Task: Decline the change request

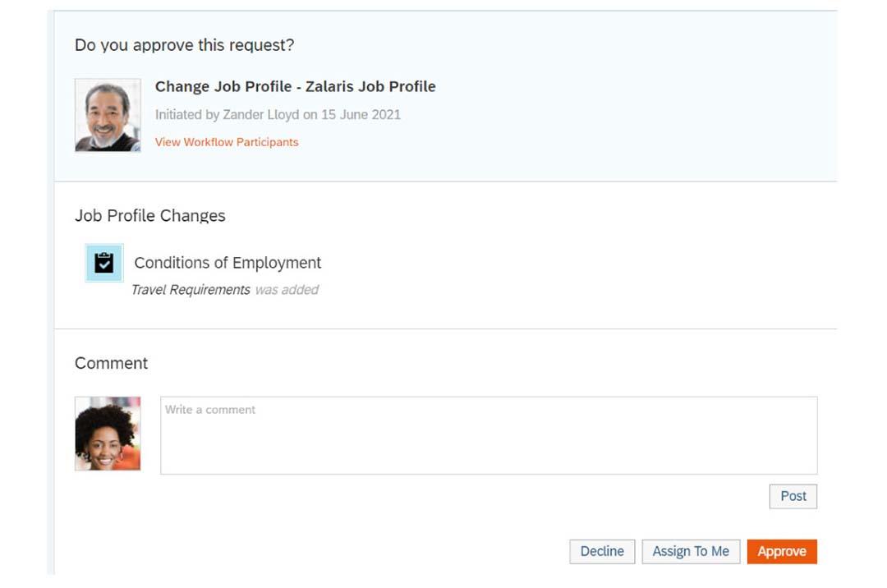Action: coord(602,551)
